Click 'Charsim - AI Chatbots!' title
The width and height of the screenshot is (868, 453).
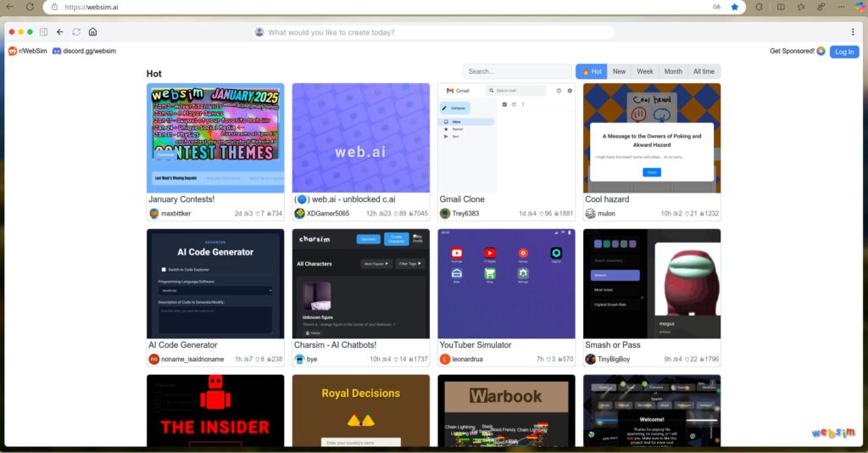[335, 345]
